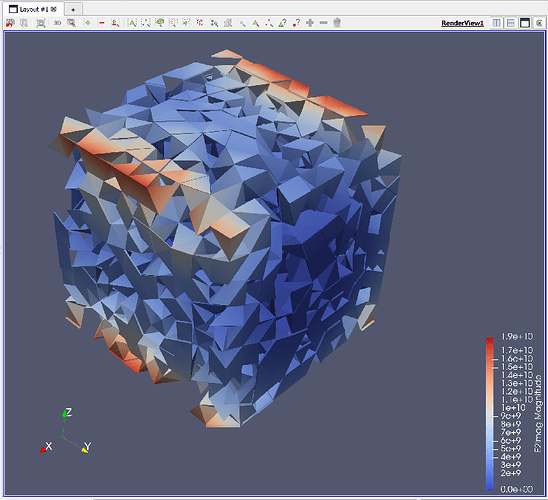Toggle the 3D interaction mode button
Viewport: 548px width, 500px height.
pyautogui.click(x=57, y=23)
